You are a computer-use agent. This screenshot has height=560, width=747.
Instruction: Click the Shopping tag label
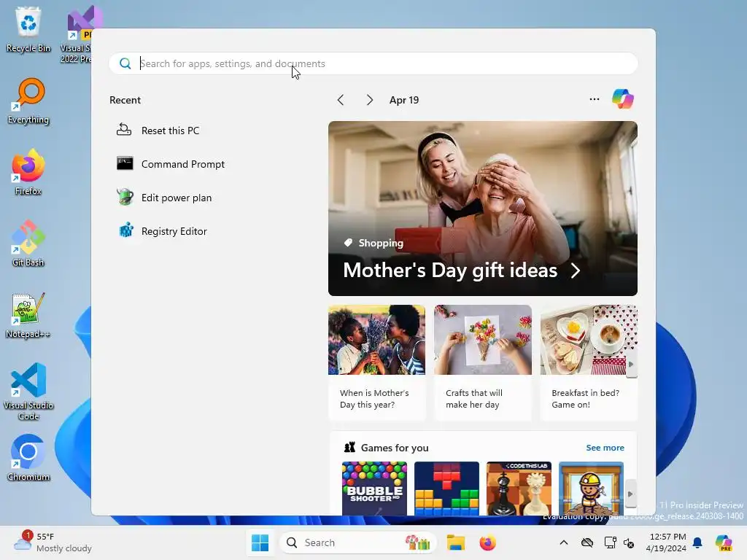point(381,243)
